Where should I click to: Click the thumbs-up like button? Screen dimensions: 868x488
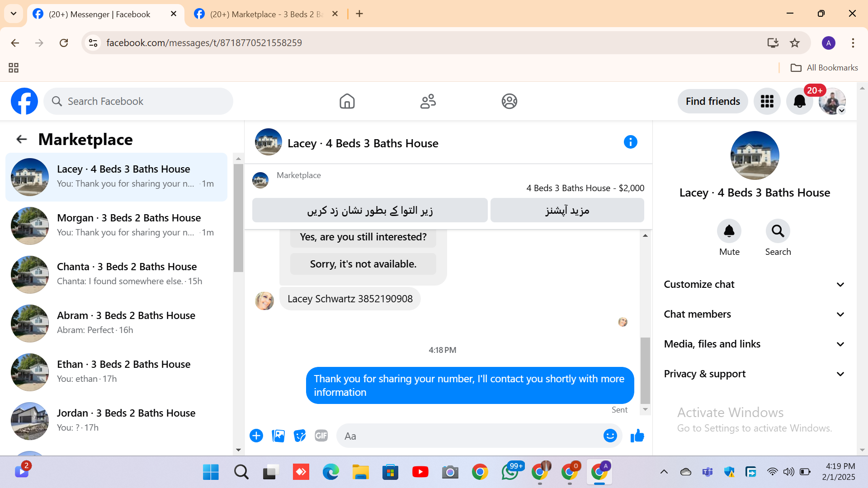(x=637, y=436)
